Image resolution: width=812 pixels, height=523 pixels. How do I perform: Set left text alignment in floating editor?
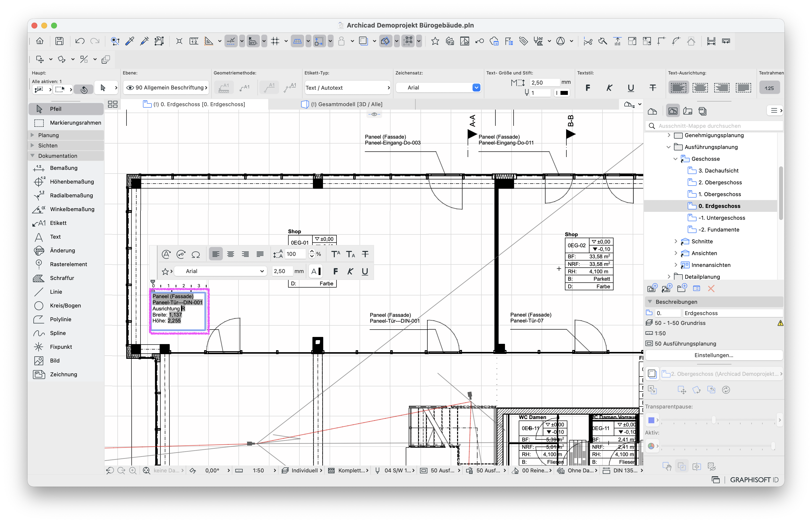click(x=216, y=254)
